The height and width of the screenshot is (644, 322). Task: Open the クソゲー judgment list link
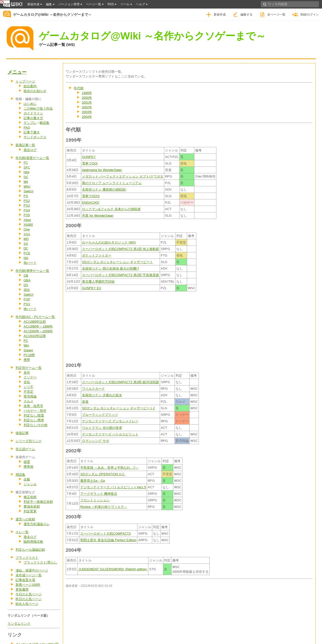point(30,377)
